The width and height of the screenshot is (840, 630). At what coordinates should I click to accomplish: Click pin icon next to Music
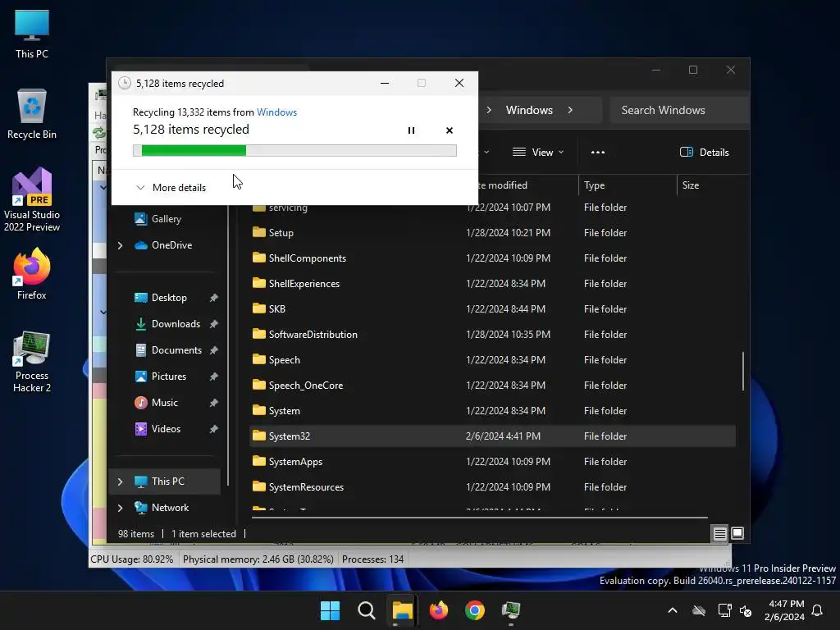point(214,403)
